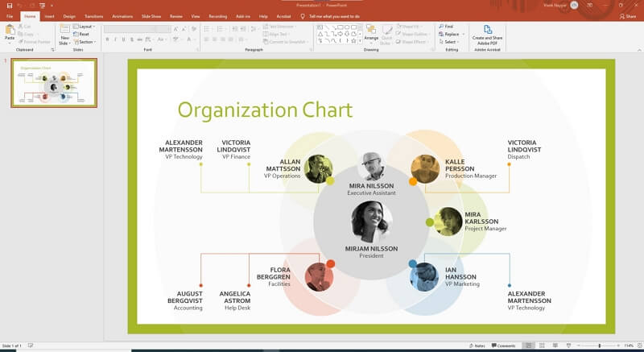Image resolution: width=644 pixels, height=352 pixels.
Task: Click Start From Beginning icon in Quick Access
Action: click(43, 6)
